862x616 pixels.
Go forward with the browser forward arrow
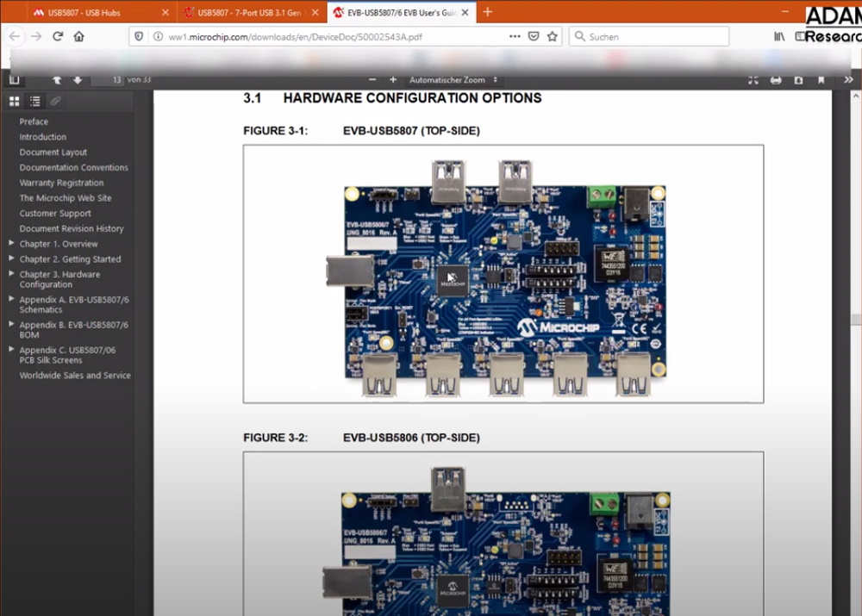coord(36,36)
